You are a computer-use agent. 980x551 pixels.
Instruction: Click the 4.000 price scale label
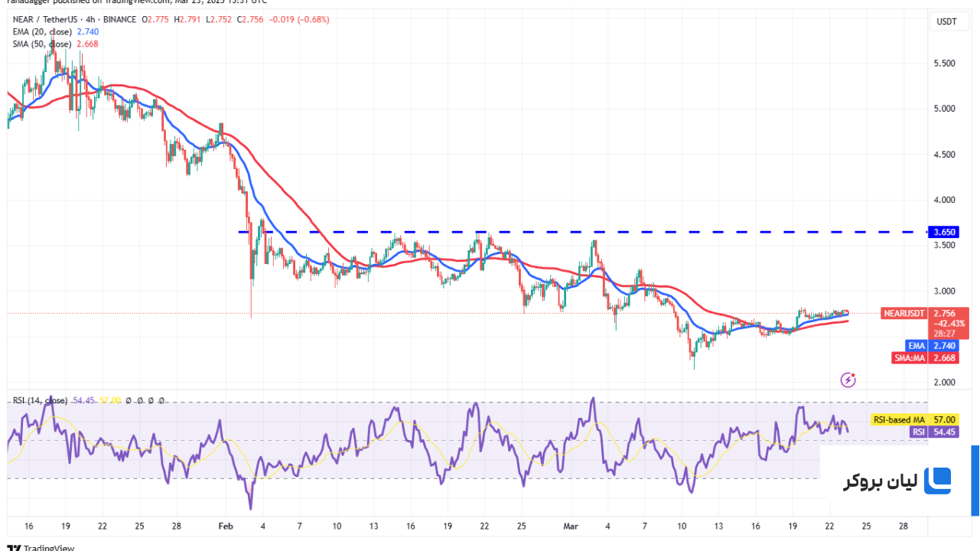click(943, 200)
